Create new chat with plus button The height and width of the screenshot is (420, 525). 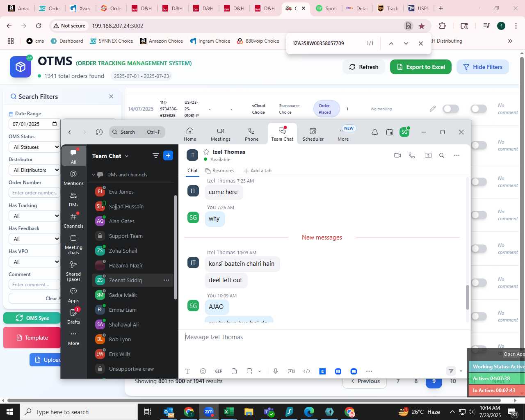coord(168,155)
